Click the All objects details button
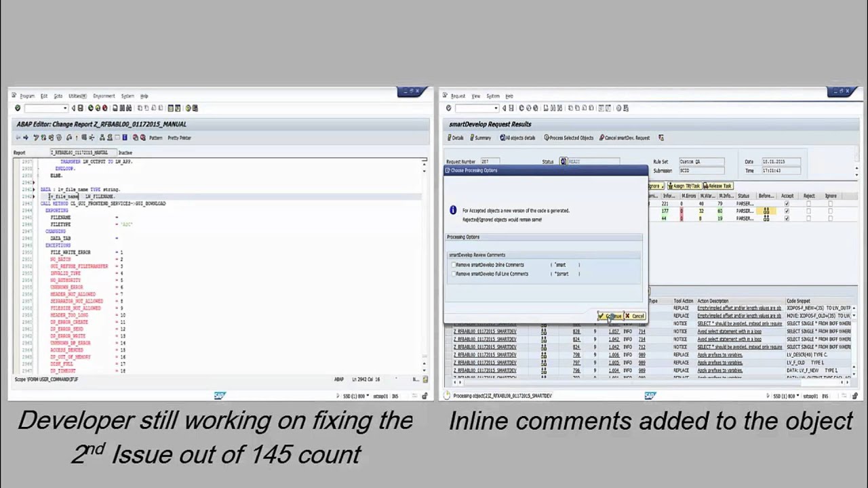Image resolution: width=868 pixels, height=488 pixels. point(517,138)
